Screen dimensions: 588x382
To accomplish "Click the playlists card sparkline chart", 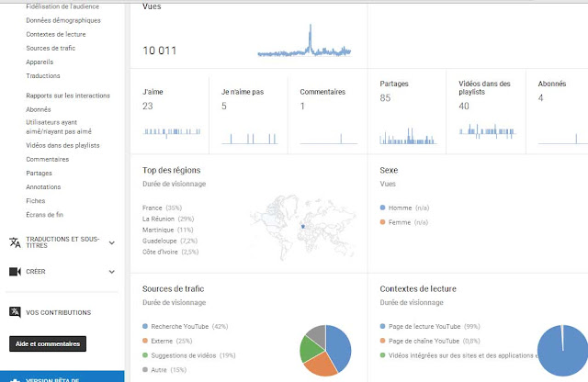I will click(x=487, y=131).
